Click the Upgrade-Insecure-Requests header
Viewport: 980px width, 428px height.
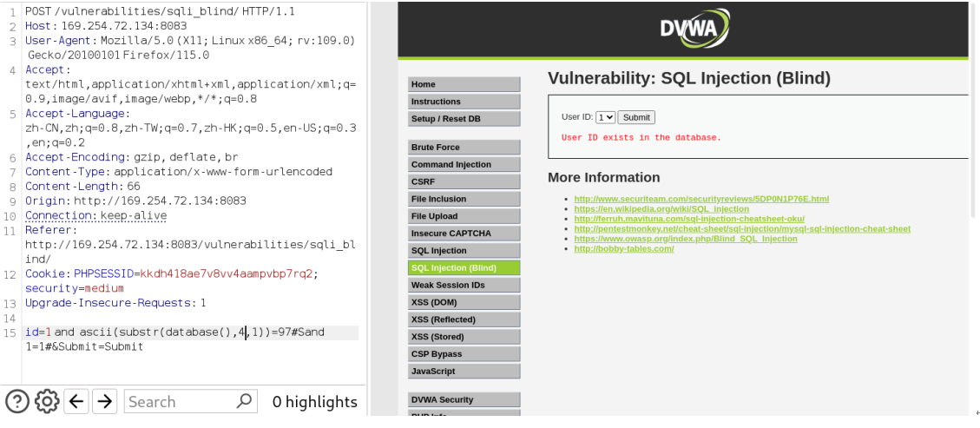[x=115, y=303]
